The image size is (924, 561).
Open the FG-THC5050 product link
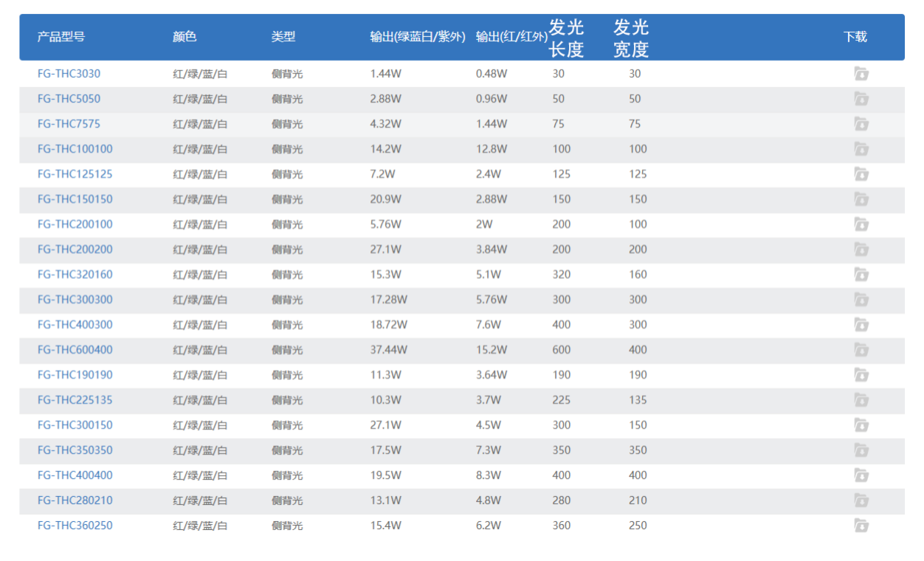coord(69,99)
